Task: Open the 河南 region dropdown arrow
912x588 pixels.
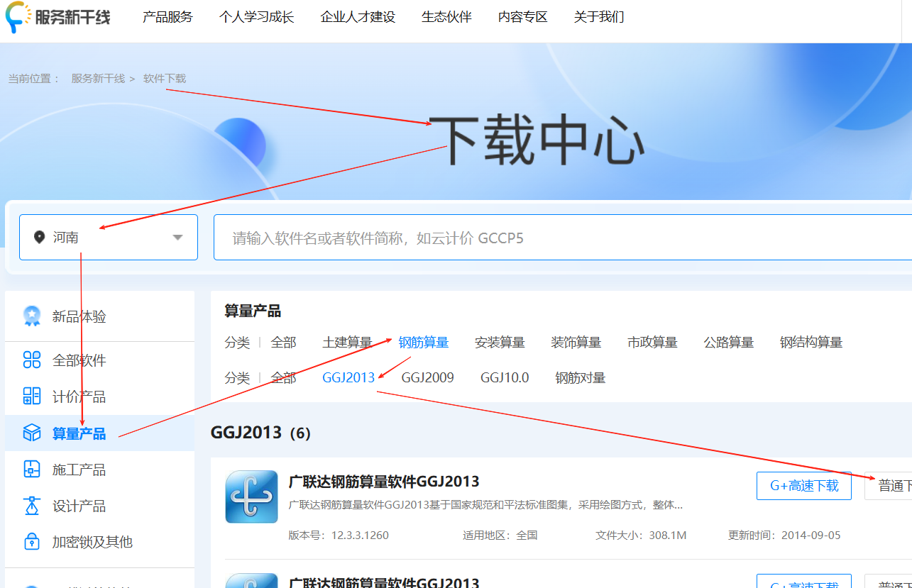Action: pos(178,238)
